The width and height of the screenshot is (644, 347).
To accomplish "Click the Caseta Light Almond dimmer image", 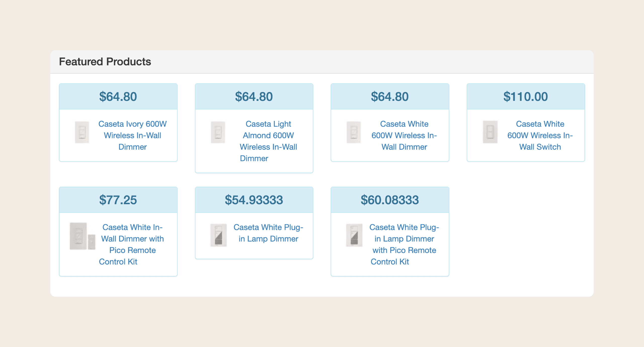I will [x=218, y=132].
